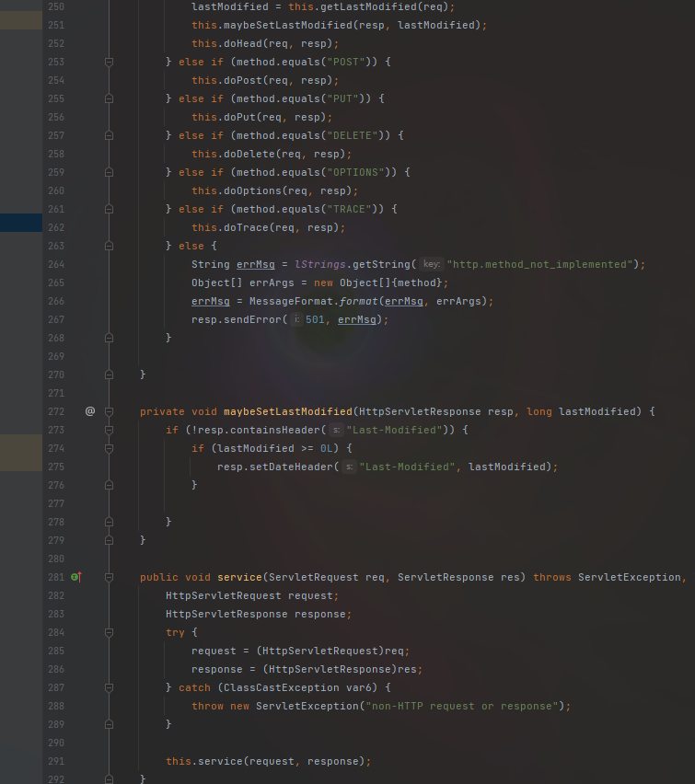
Task: Click the "PUT" string literal
Action: tap(342, 98)
